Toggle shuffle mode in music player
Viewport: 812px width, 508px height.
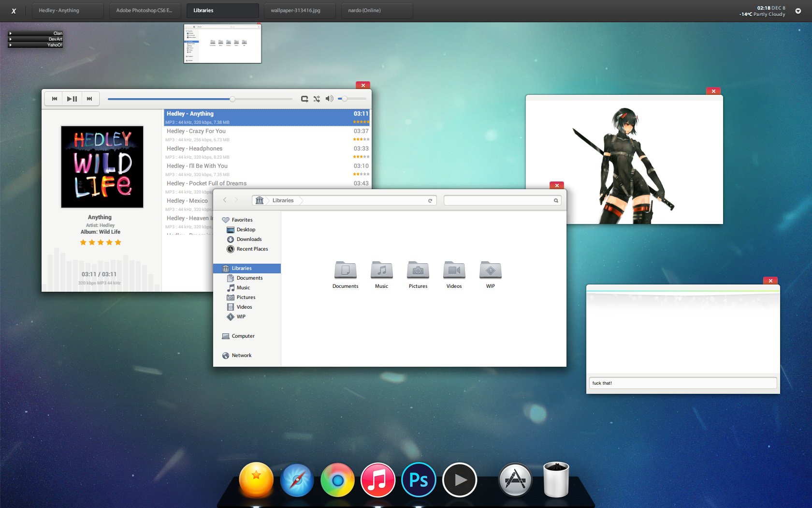coord(317,99)
